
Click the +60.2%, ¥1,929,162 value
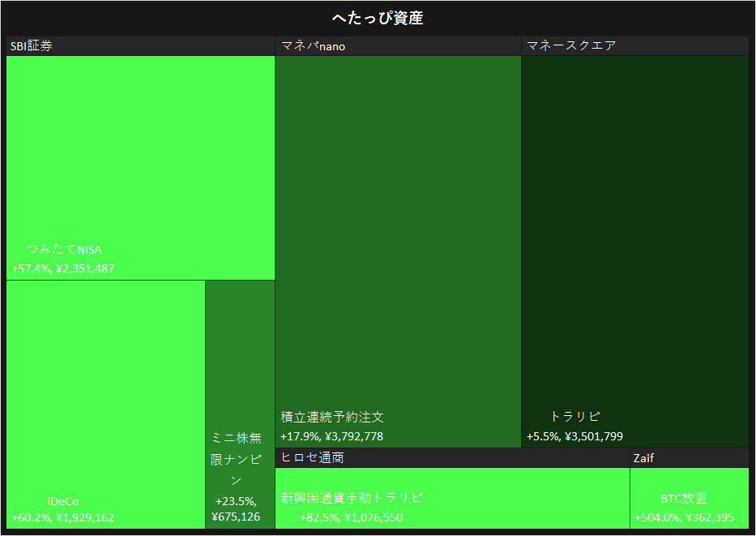(63, 517)
